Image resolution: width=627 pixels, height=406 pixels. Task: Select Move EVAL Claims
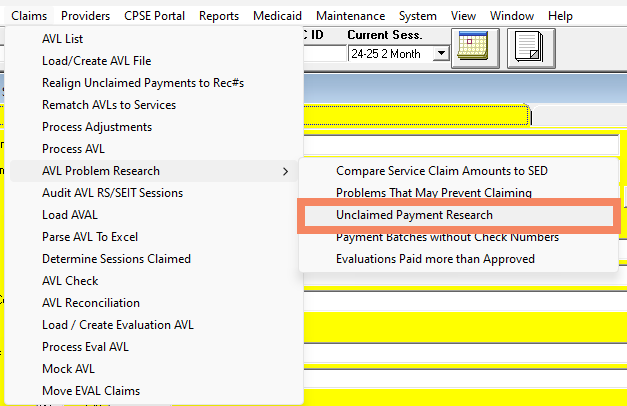pyautogui.click(x=90, y=391)
